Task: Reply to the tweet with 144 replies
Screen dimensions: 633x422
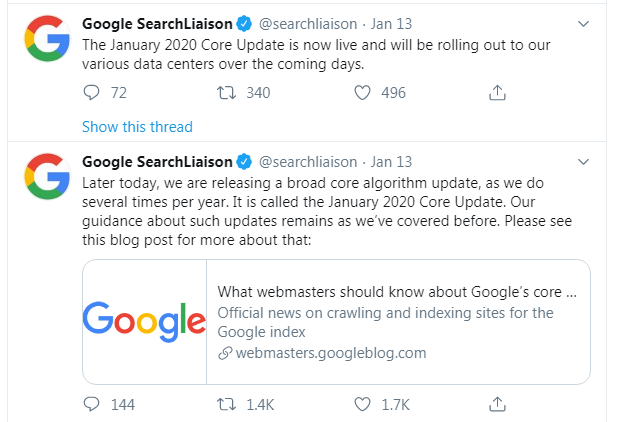Action: (x=91, y=405)
